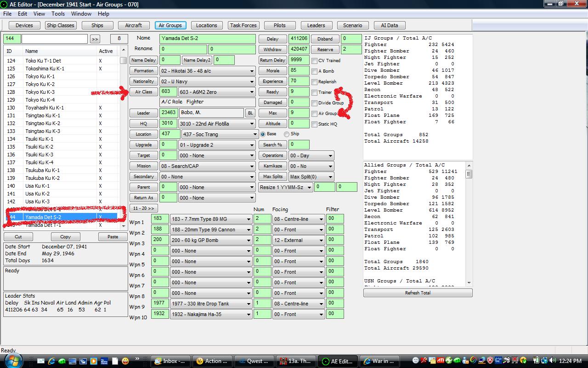Image resolution: width=588 pixels, height=368 pixels.
Task: Open the Pilots tab
Action: pos(279,25)
